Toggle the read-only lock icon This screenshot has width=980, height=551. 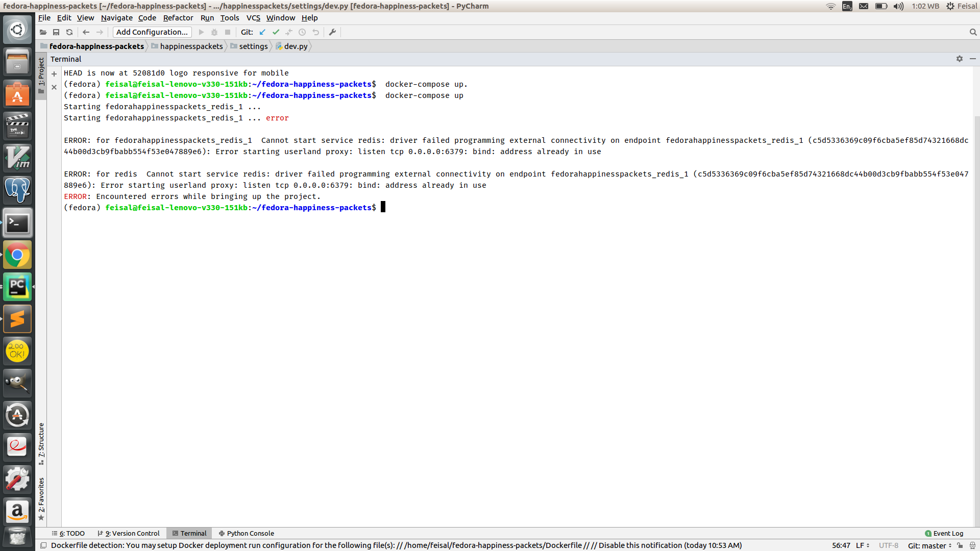[x=960, y=546]
